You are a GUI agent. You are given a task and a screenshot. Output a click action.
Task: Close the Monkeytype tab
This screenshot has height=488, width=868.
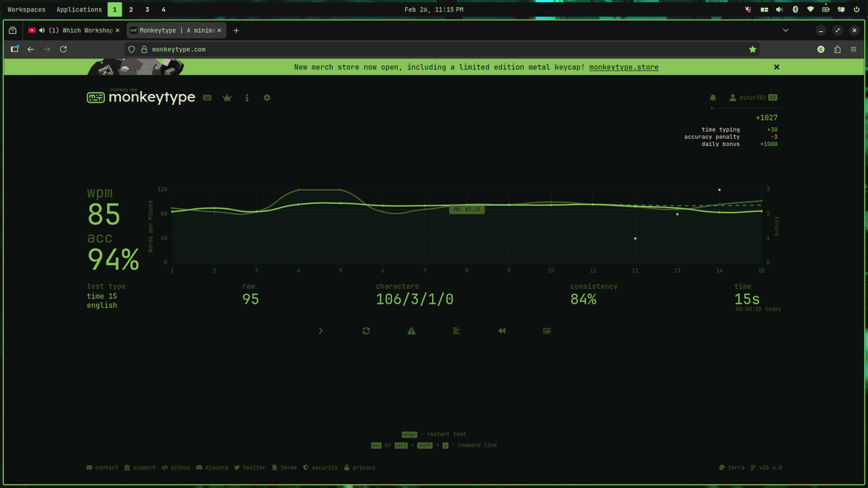(x=219, y=30)
